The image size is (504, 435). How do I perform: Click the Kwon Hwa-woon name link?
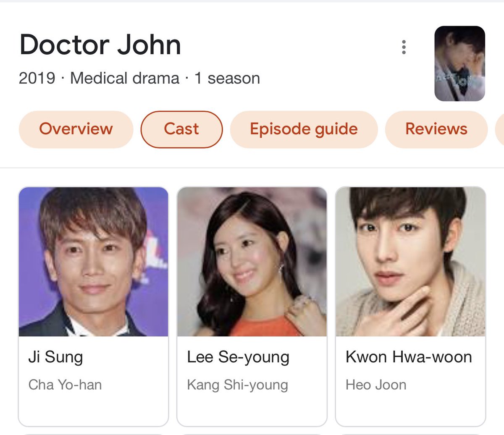tap(409, 357)
